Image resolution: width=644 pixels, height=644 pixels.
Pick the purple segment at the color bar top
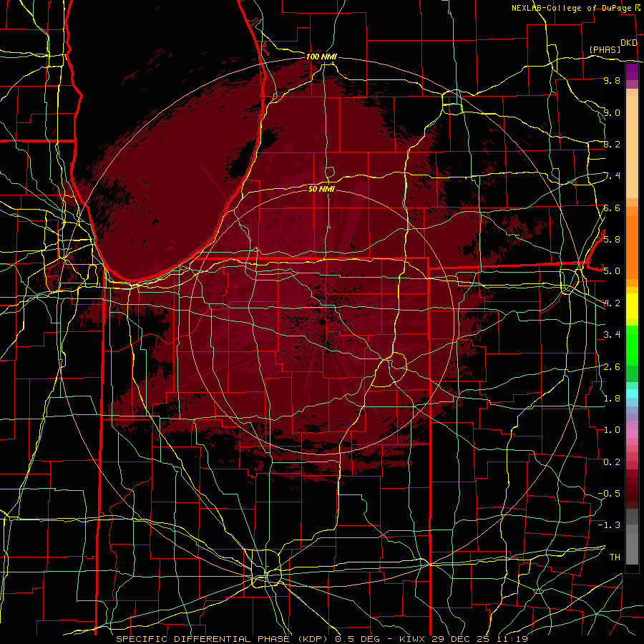click(632, 72)
